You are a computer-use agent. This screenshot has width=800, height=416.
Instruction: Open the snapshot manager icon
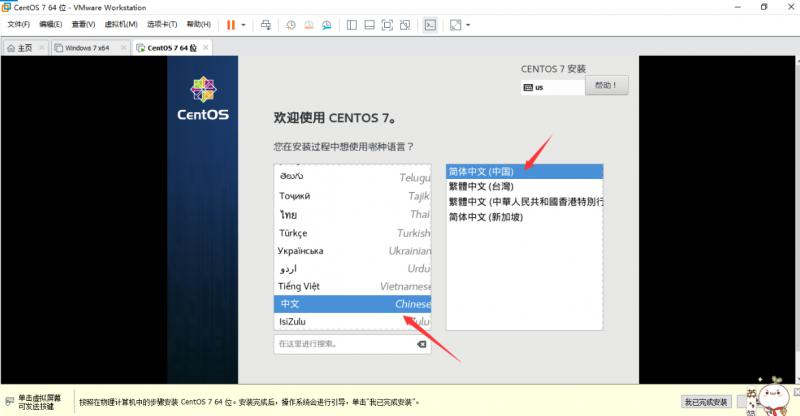point(327,25)
